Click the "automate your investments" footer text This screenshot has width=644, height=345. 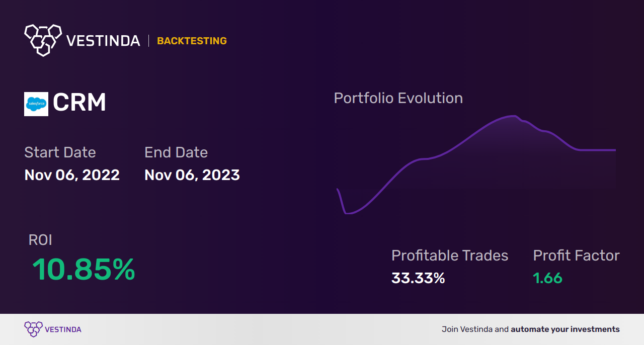[565, 329]
